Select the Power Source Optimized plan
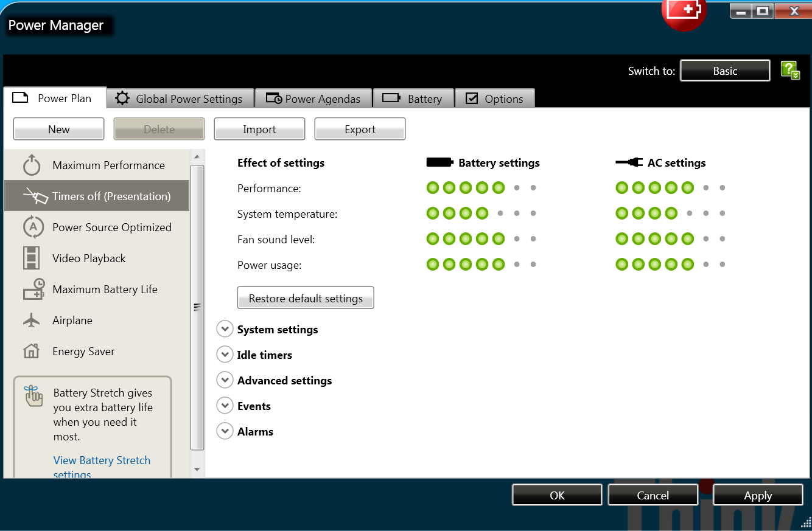Screen dimensions: 812x531 (x=97, y=227)
